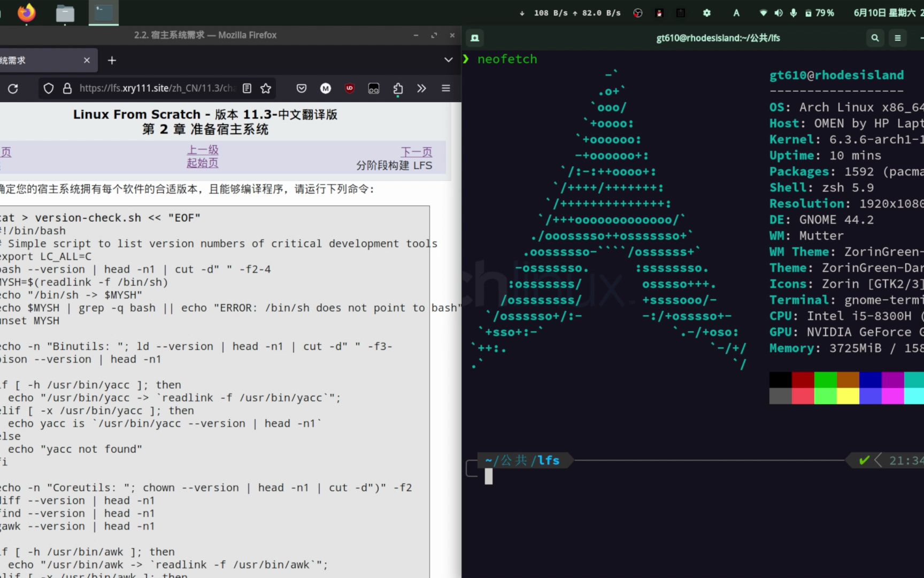Click the Firefox URL address field
The image size is (924, 578).
click(158, 88)
